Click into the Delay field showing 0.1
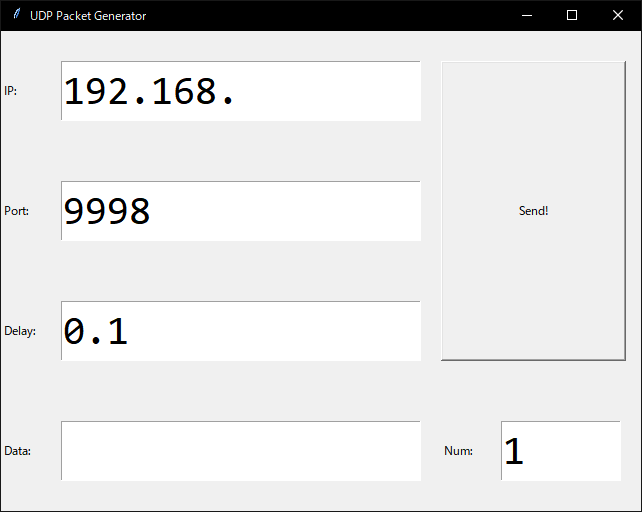 (241, 331)
